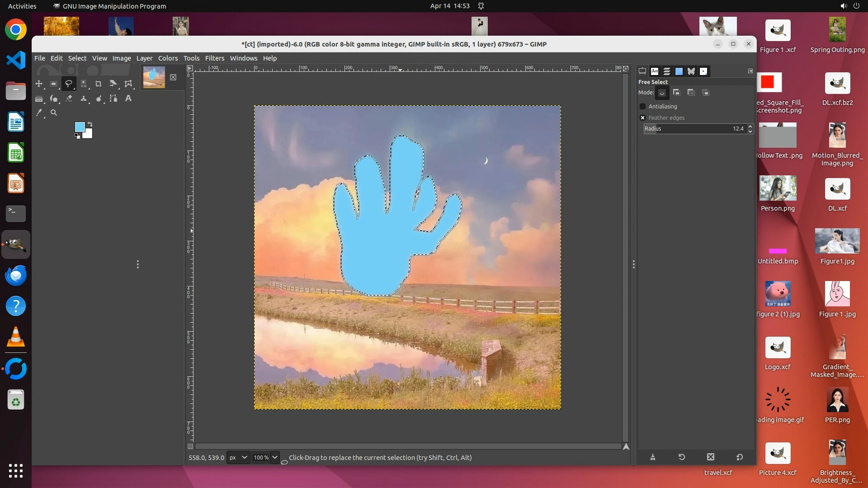The height and width of the screenshot is (488, 868).
Task: Pick the Color Picker eyedropper tool
Action: point(39,113)
